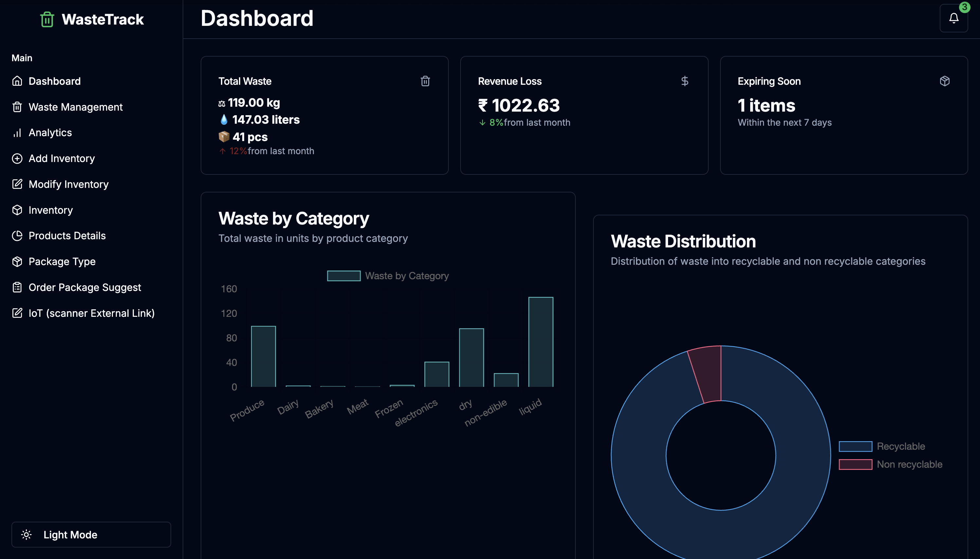Open IoT scanner external link
The image size is (980, 559).
[x=92, y=313]
